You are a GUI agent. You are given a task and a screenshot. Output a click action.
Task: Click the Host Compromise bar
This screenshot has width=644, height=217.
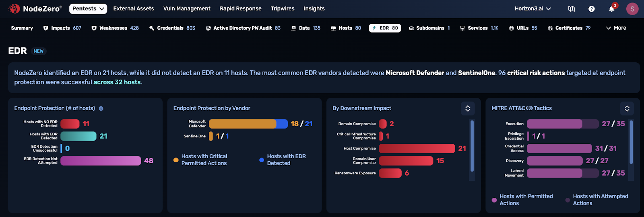click(417, 149)
